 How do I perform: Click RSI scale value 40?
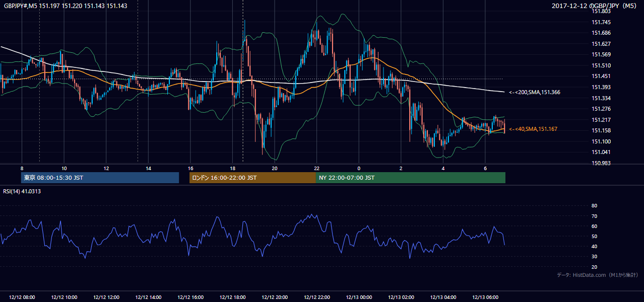click(594, 246)
